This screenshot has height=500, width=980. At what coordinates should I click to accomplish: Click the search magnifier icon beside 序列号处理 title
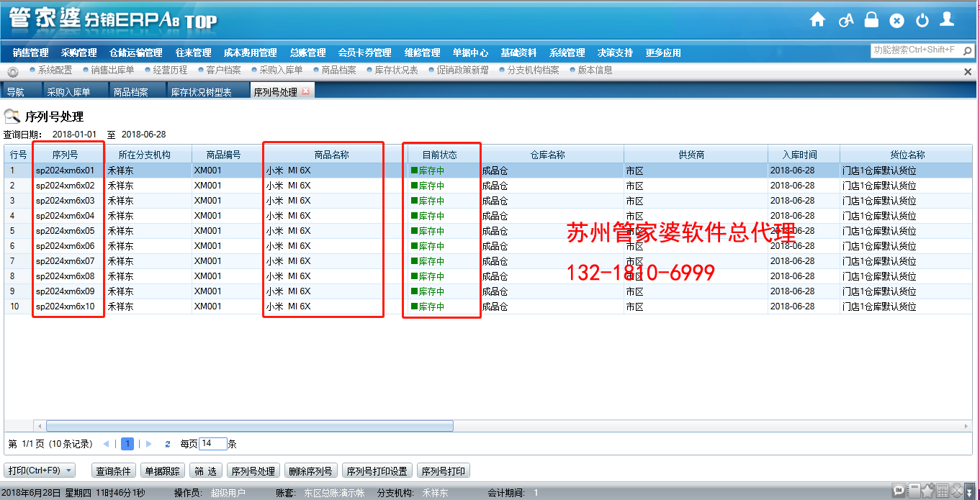pos(12,116)
